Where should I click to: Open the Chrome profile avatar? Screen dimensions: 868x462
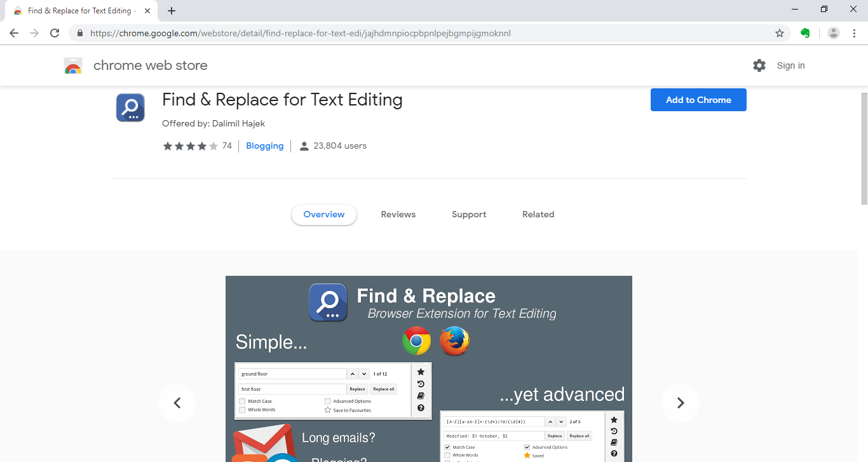[x=834, y=33]
